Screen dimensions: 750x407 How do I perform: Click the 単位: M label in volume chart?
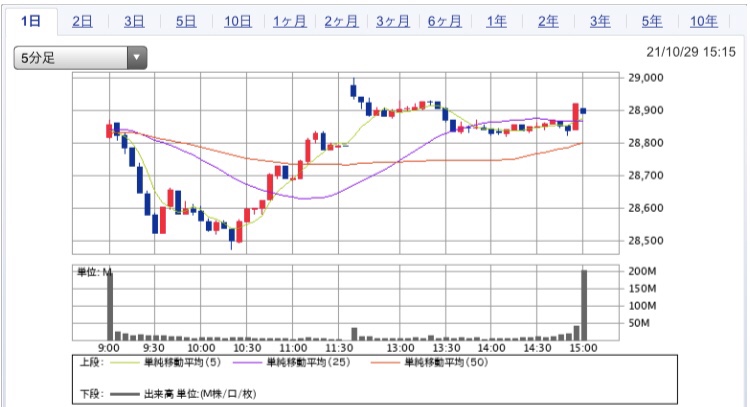94,272
